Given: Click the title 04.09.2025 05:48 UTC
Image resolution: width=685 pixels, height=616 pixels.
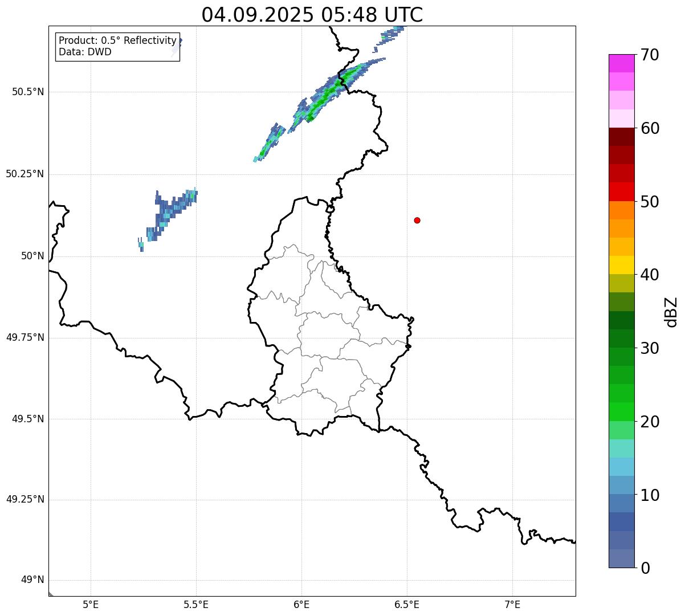Looking at the screenshot, I should pos(312,15).
